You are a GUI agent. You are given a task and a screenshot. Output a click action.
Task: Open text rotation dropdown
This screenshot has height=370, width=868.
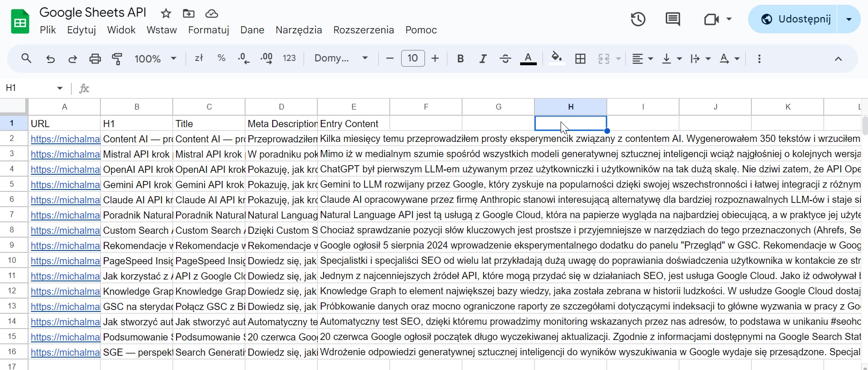(x=730, y=59)
